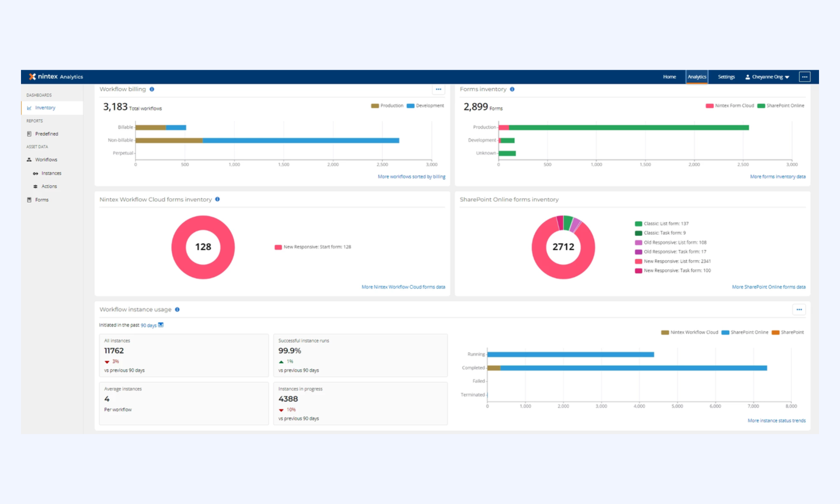
Task: Select Inventory in the sidebar
Action: click(x=52, y=108)
